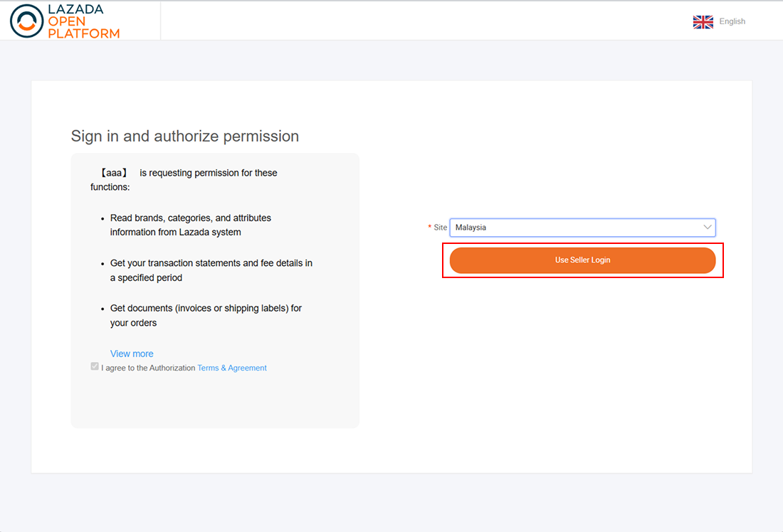Tick the Authorization agreement checkbox
783x532 pixels.
[x=95, y=366]
